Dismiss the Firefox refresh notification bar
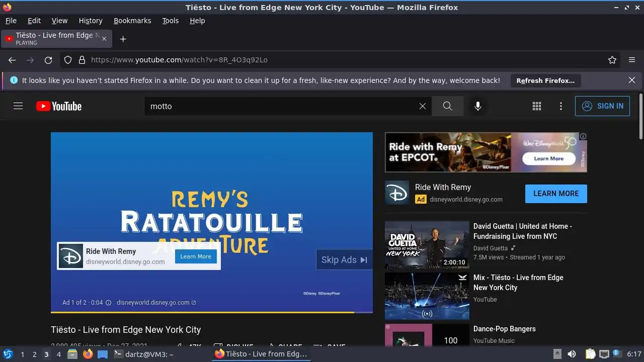The image size is (644, 362). tap(632, 80)
